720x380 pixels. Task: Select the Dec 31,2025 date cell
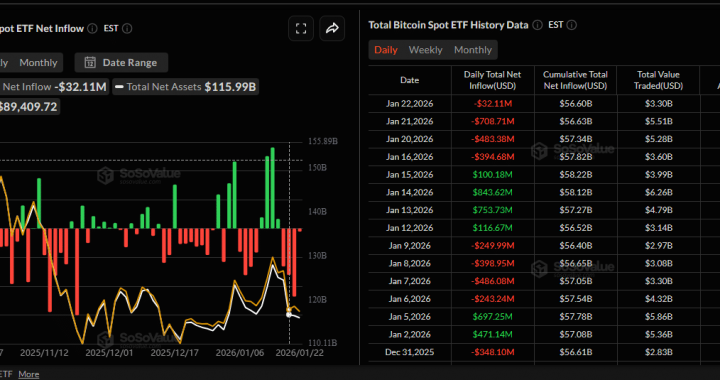pyautogui.click(x=410, y=352)
